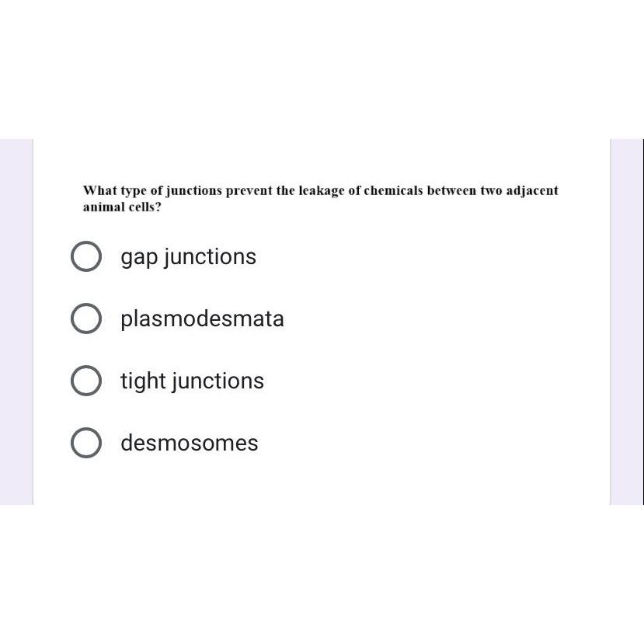The height and width of the screenshot is (644, 644).
Task: Click the plasmodesmata answer text
Action: (202, 319)
